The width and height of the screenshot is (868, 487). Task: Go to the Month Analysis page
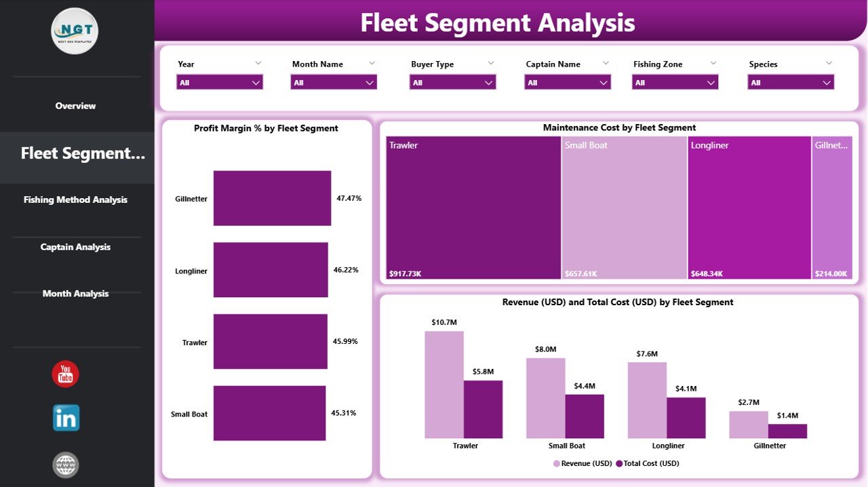click(75, 293)
